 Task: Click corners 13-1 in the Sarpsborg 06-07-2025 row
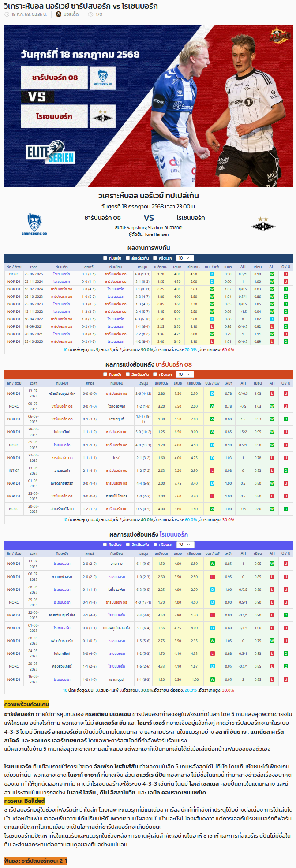142,419
